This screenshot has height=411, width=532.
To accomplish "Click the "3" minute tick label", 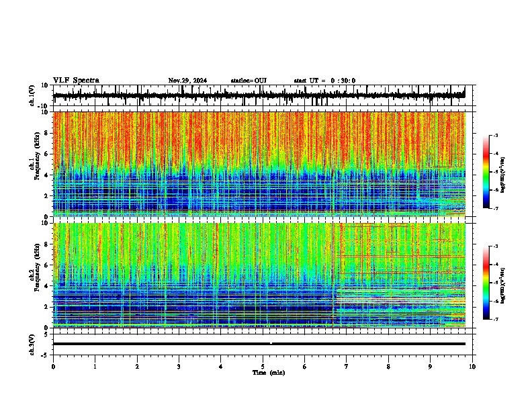I will pyautogui.click(x=179, y=367).
